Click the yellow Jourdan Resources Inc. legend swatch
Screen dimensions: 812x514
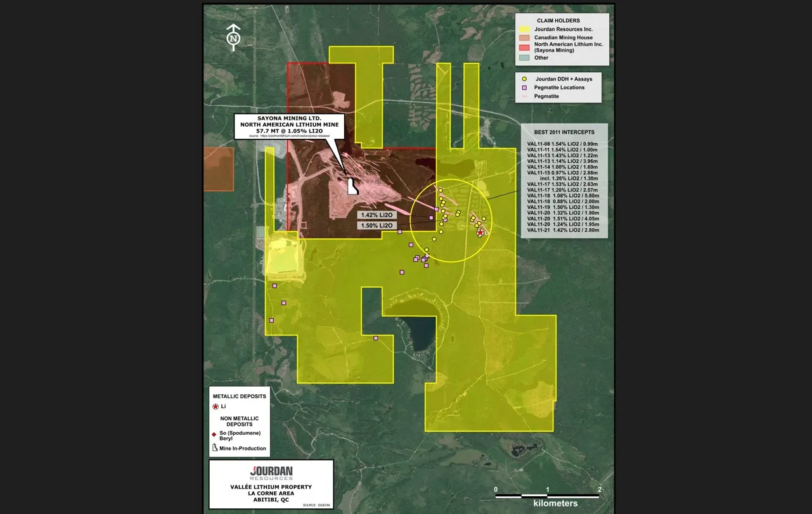(x=524, y=30)
